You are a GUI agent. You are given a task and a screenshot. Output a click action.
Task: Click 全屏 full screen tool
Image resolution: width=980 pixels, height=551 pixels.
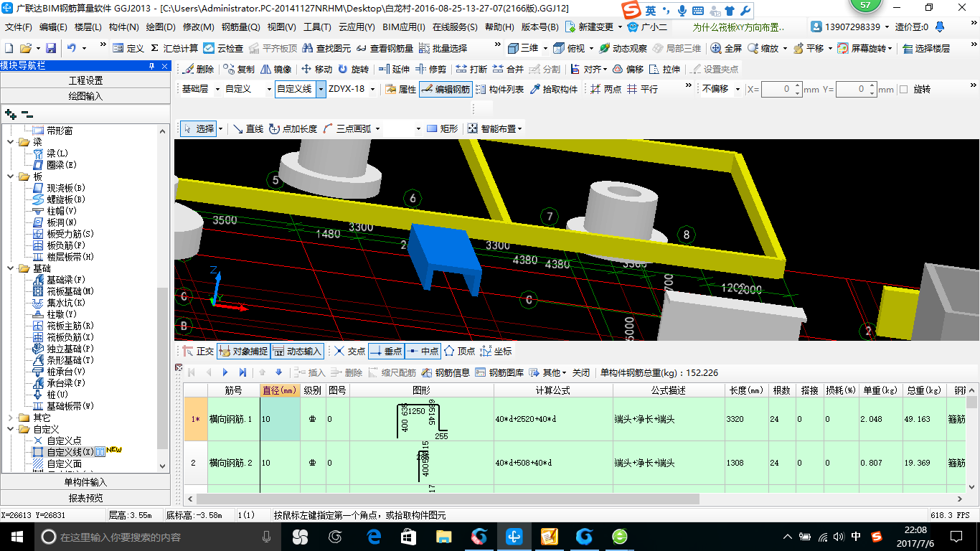coord(726,48)
